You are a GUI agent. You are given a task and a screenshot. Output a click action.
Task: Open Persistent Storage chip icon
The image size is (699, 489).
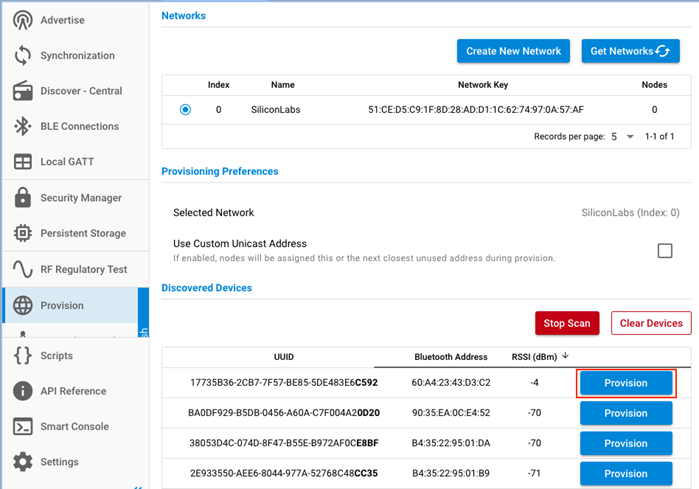coord(23,233)
